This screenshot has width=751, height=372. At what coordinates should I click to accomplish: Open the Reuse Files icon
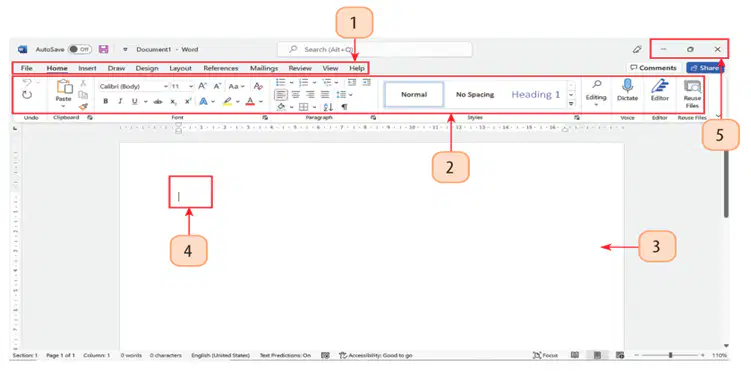(692, 87)
